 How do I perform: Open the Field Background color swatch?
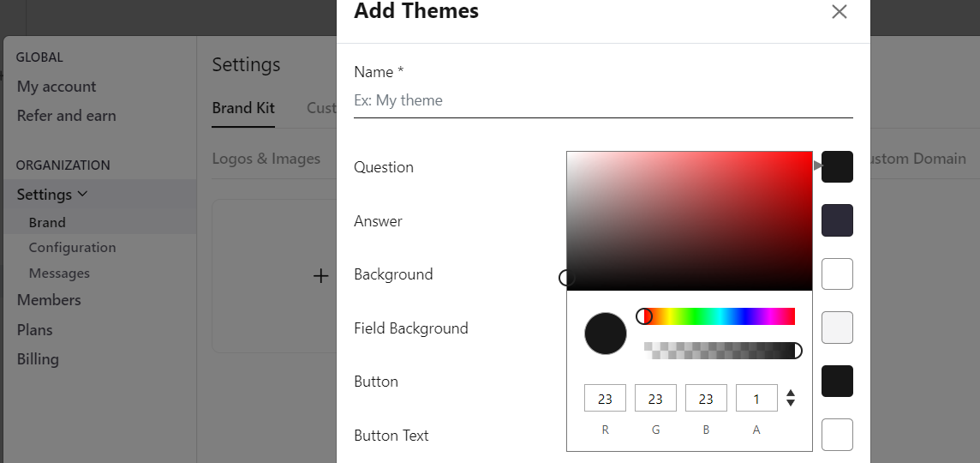pos(837,328)
